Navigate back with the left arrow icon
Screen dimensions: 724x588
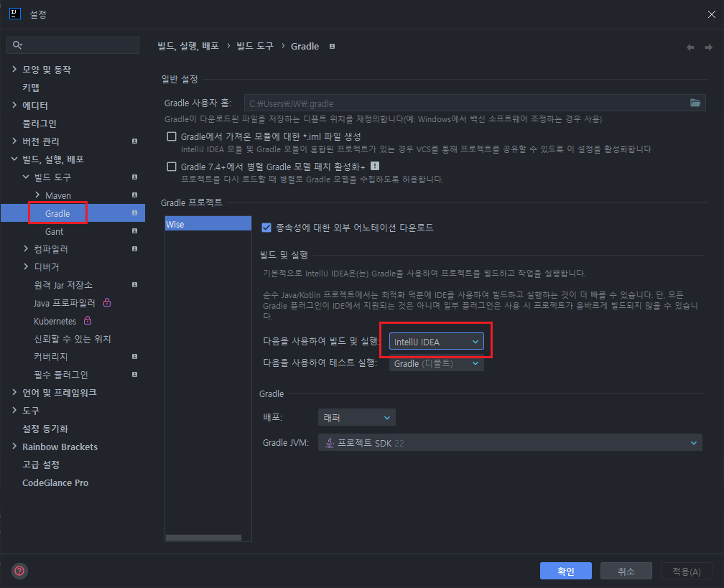pyautogui.click(x=690, y=46)
